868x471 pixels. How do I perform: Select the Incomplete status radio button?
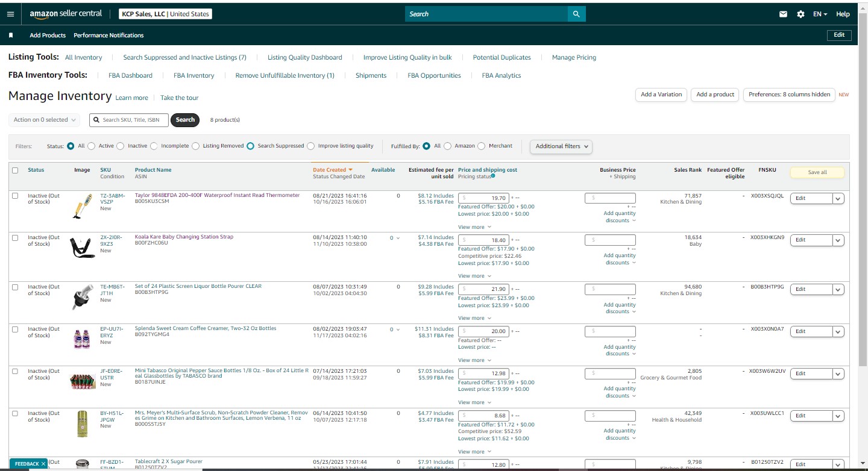click(154, 146)
